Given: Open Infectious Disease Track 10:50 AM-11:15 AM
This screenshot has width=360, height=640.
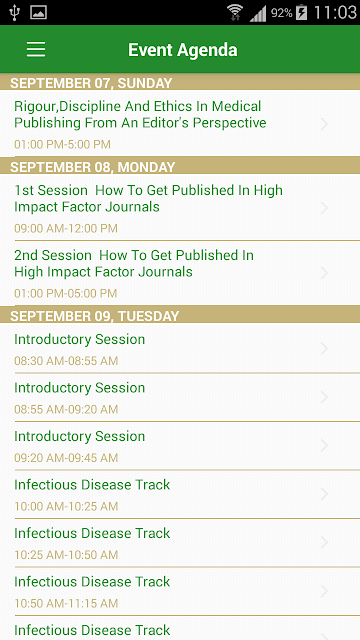Looking at the screenshot, I should [x=180, y=591].
